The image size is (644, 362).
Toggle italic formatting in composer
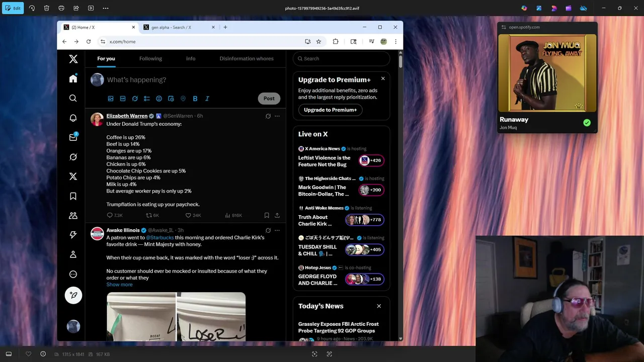point(207,99)
